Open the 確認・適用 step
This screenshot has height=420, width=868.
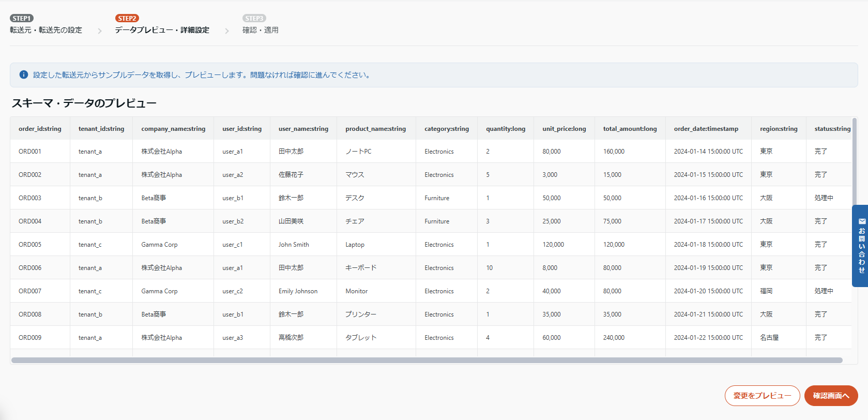pyautogui.click(x=261, y=30)
